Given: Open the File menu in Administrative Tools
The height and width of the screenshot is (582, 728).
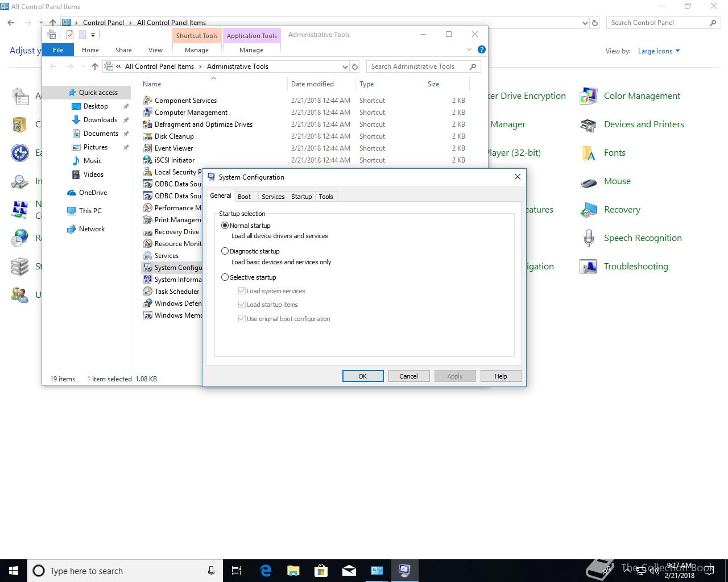Looking at the screenshot, I should (x=58, y=50).
